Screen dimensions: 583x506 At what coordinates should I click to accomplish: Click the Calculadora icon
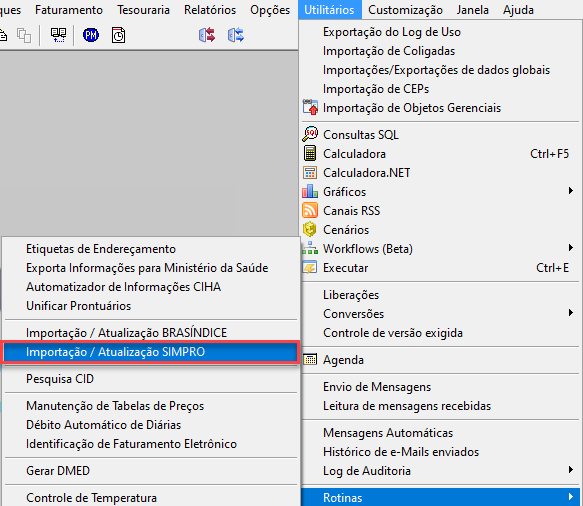[x=310, y=153]
